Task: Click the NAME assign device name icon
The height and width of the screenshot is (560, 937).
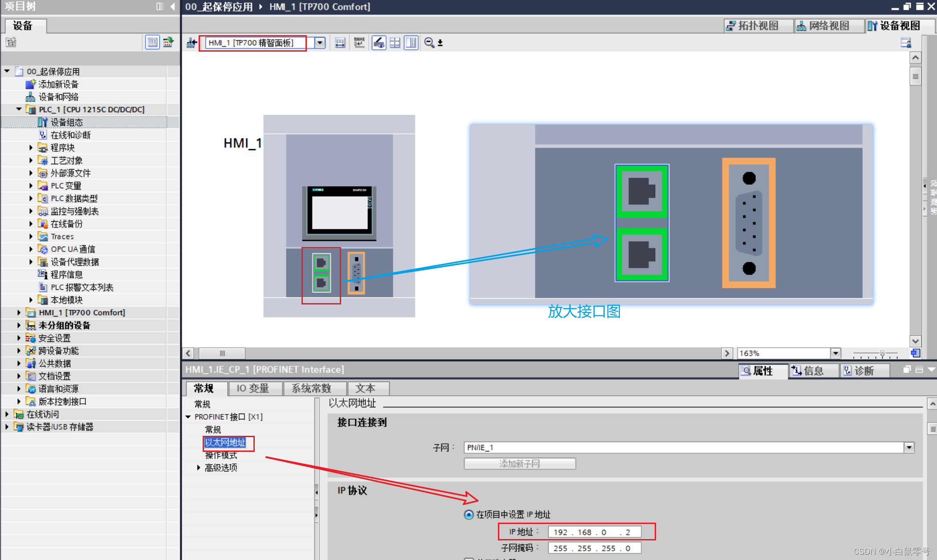Action: point(359,43)
